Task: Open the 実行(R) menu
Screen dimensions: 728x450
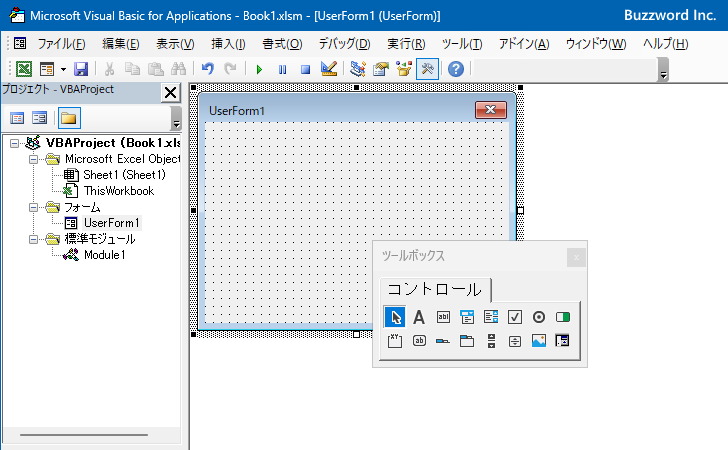Action: pos(406,44)
